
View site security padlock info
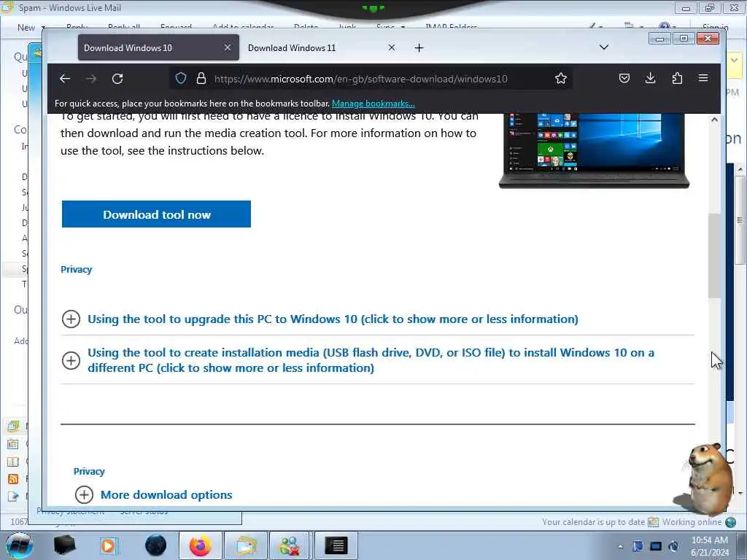point(201,79)
